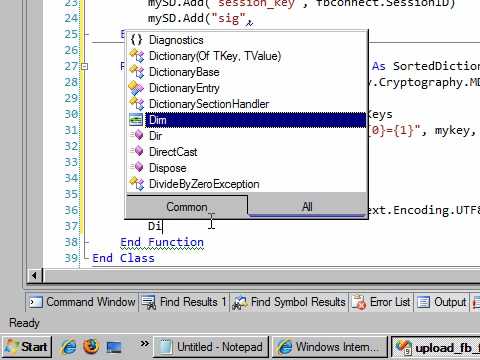The width and height of the screenshot is (480, 360).
Task: Choose DirectCast from the suggestion list
Action: point(246,152)
